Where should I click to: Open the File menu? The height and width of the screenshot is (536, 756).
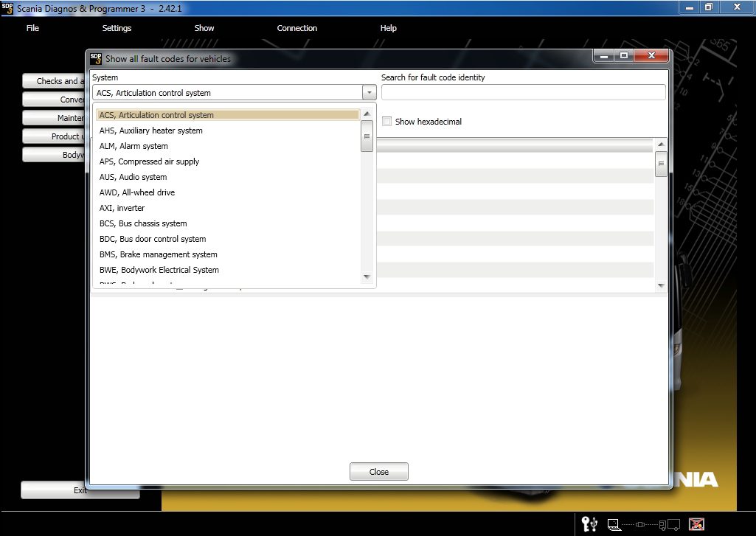(x=32, y=28)
